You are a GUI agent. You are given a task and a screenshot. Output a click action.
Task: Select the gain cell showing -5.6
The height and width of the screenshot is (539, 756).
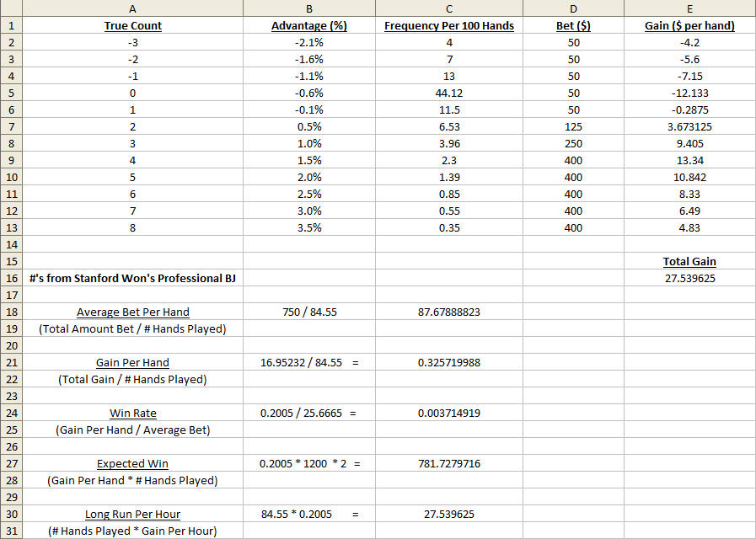[690, 59]
